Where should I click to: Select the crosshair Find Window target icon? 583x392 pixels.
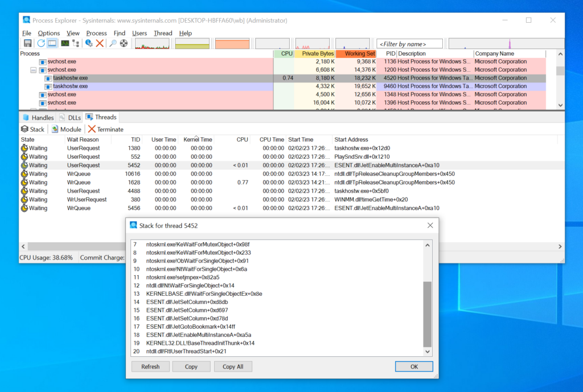coord(124,43)
